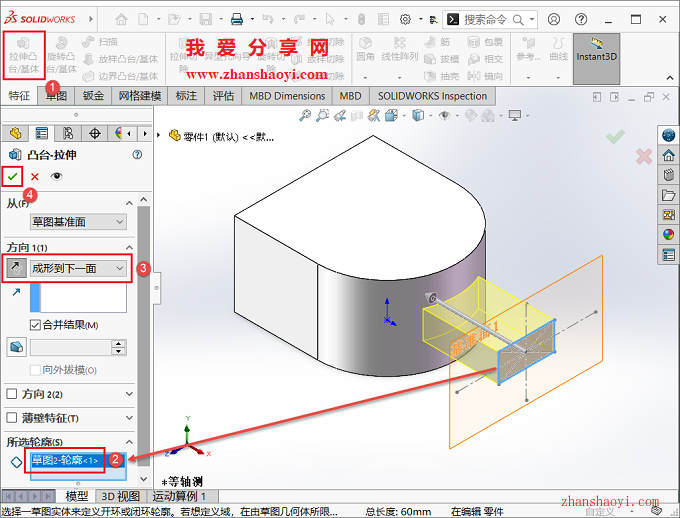This screenshot has height=518, width=680.
Task: Cancel the boss-extrude with the red X
Action: (35, 176)
